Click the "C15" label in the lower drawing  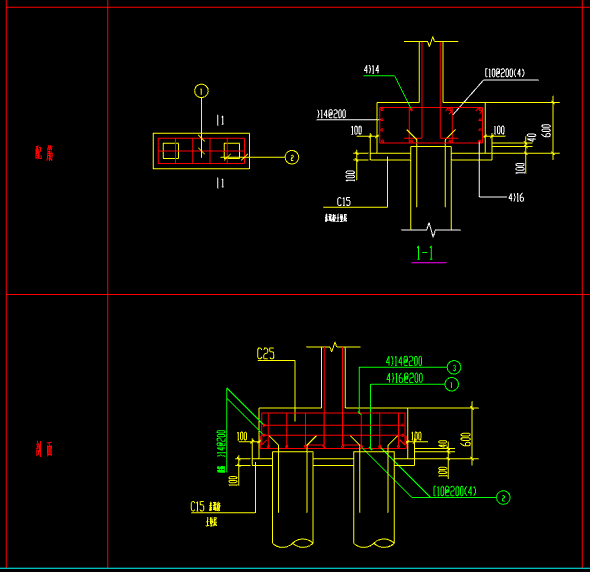(x=198, y=507)
